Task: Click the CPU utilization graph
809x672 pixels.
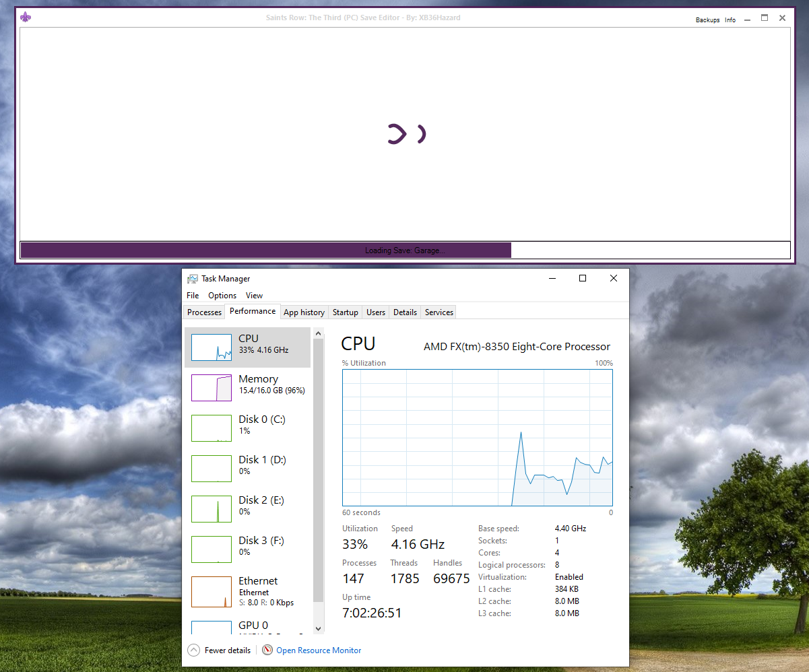Action: click(478, 438)
